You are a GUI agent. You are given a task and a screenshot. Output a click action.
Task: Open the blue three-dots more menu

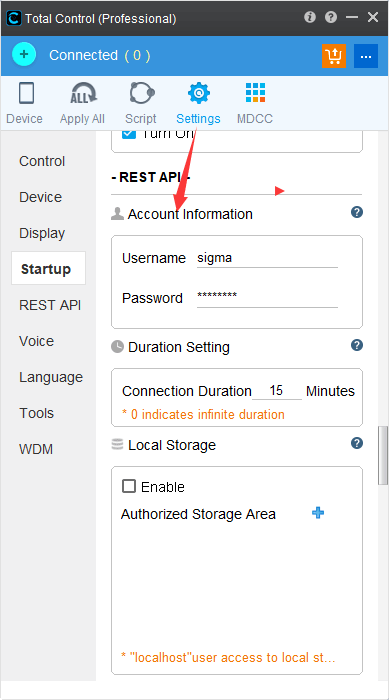(366, 56)
